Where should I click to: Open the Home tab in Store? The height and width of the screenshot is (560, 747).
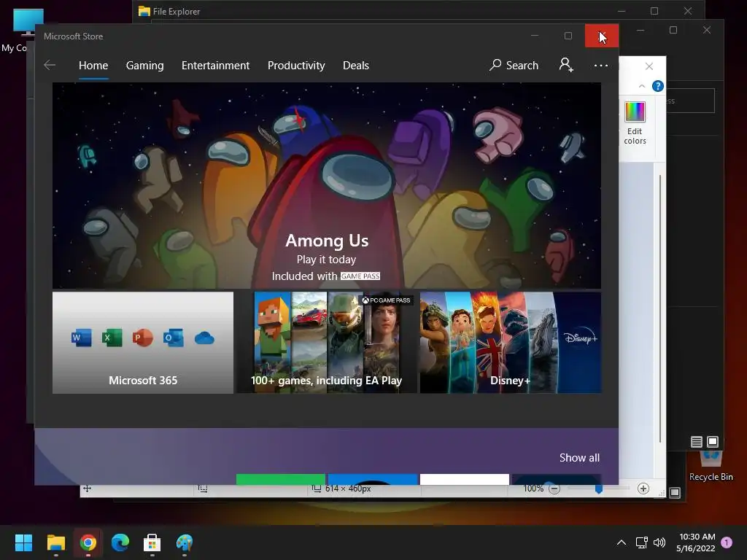(93, 65)
